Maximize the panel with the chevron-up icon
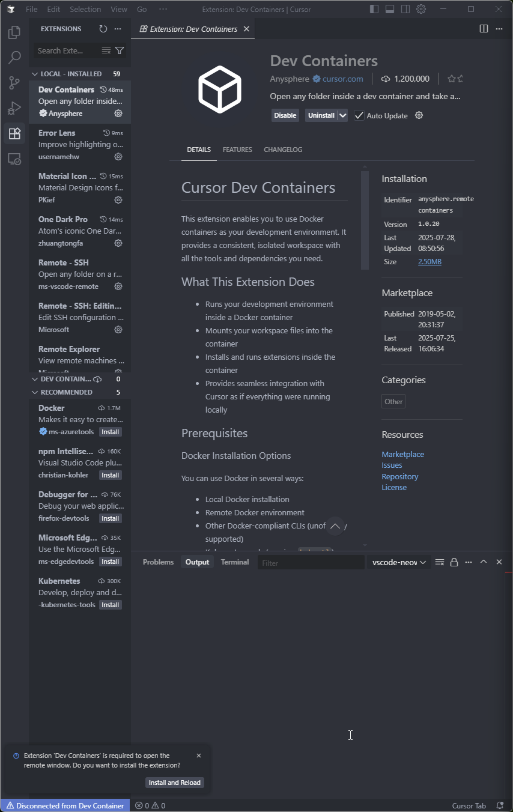513x812 pixels. click(x=484, y=562)
